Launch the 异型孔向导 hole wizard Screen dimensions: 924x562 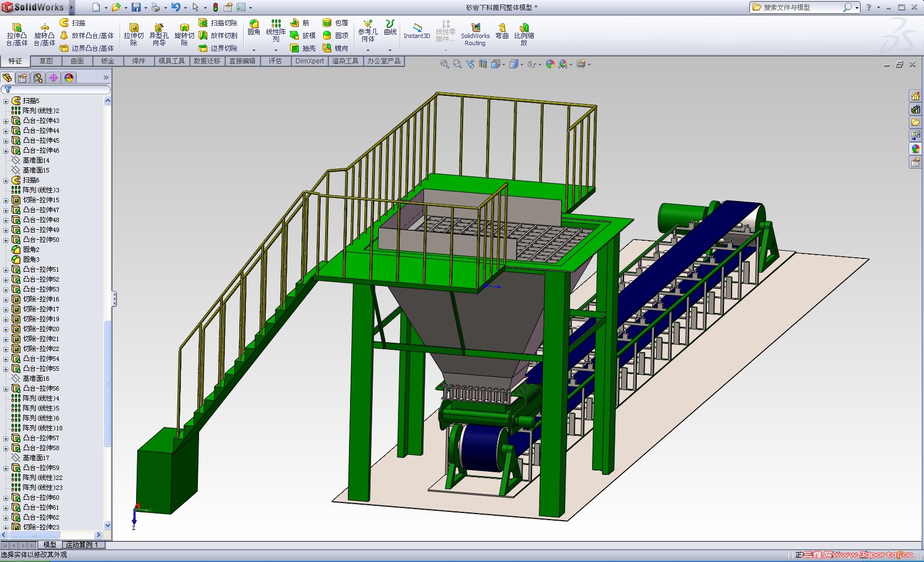coord(159,34)
